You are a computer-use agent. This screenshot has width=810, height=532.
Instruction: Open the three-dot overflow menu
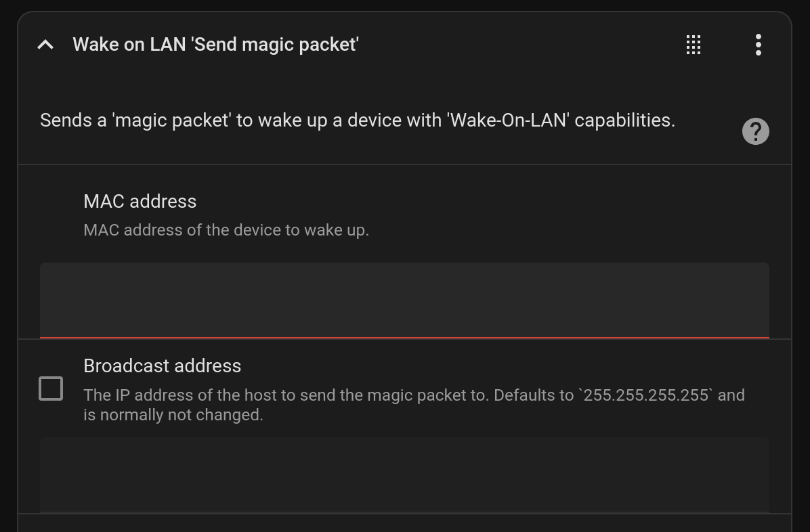click(758, 45)
